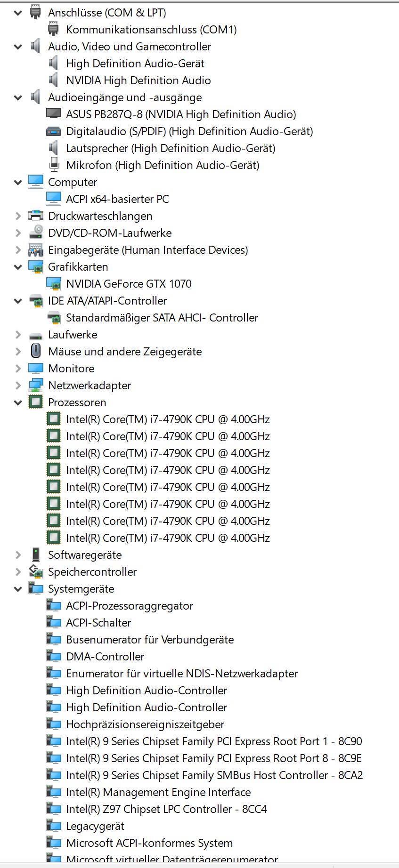Select PCI Express Root Port 8 - 8C9E

(x=214, y=758)
